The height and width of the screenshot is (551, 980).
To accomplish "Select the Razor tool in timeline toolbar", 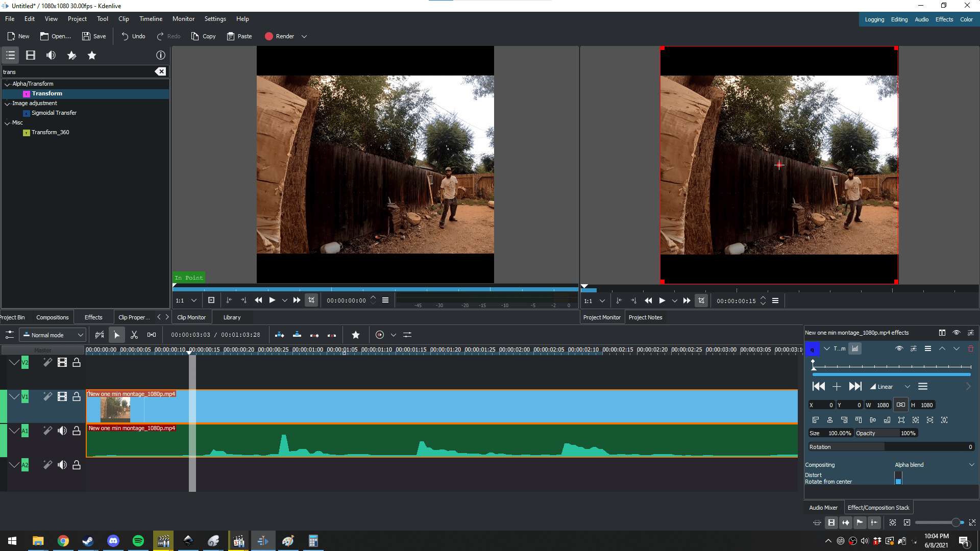I will [134, 335].
